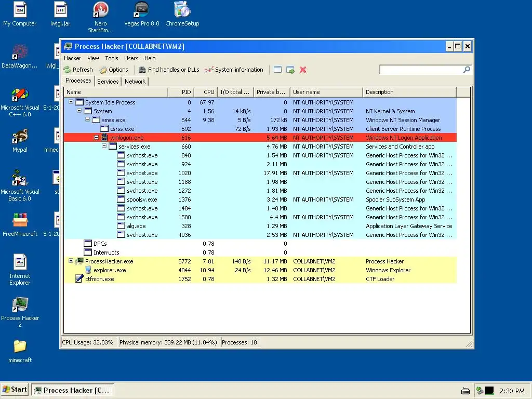Open the My Computer desktop icon
Viewport: 532px width, 399px height.
[x=20, y=14]
